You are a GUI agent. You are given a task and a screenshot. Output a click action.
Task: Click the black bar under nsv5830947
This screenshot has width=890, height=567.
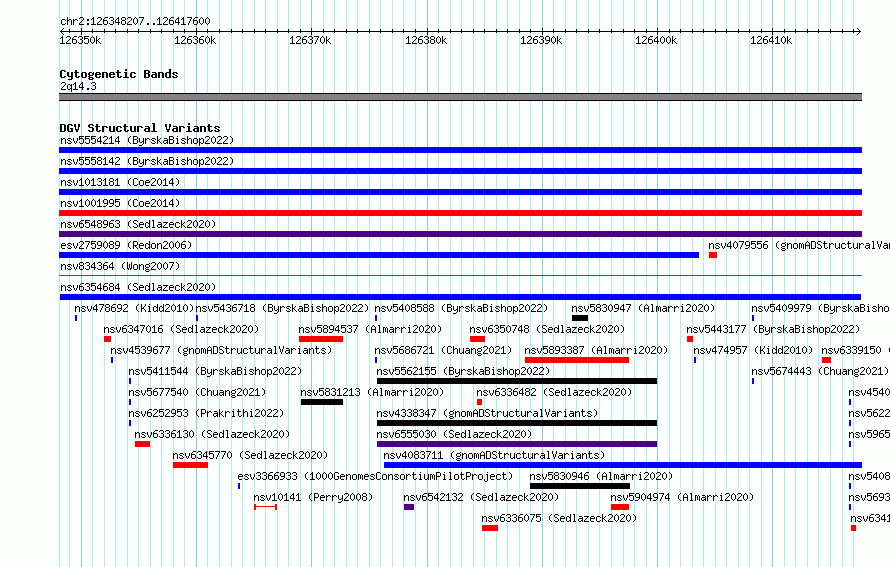click(x=580, y=318)
